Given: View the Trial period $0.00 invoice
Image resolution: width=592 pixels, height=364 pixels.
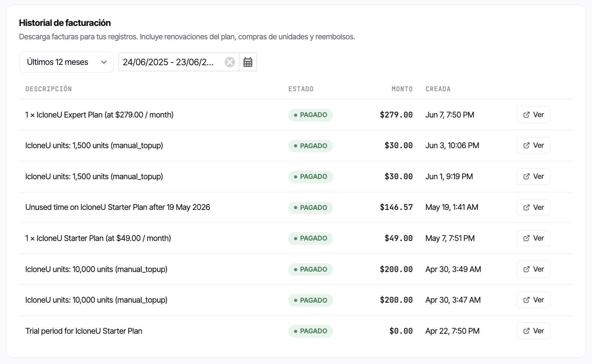Looking at the screenshot, I should pos(533,331).
